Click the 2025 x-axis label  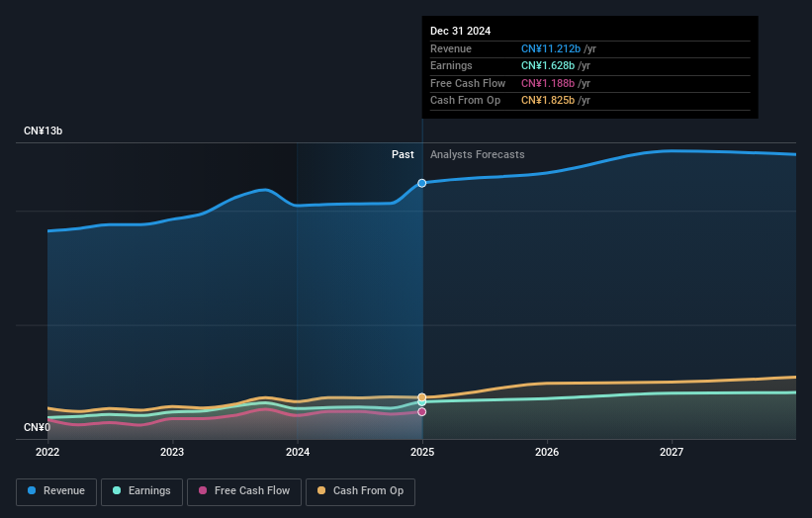[422, 452]
